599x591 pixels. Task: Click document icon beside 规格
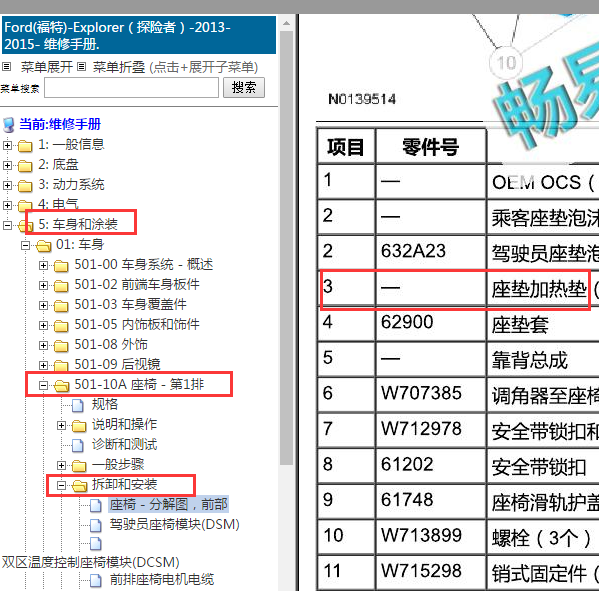click(78, 405)
